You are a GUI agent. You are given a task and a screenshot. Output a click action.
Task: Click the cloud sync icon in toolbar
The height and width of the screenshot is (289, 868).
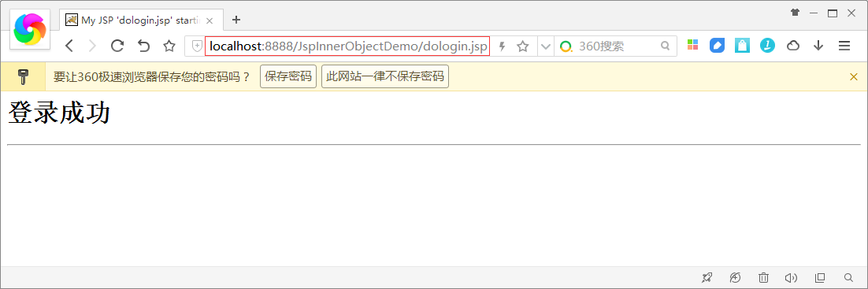tap(793, 46)
